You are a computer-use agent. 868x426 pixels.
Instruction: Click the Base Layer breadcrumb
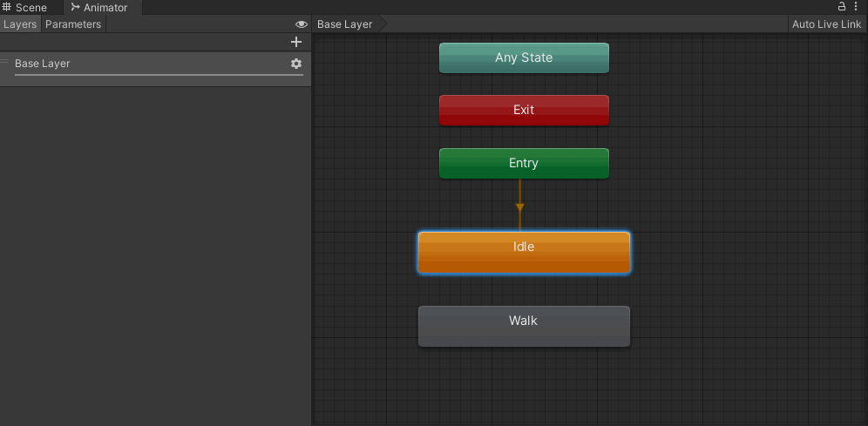[x=345, y=24]
